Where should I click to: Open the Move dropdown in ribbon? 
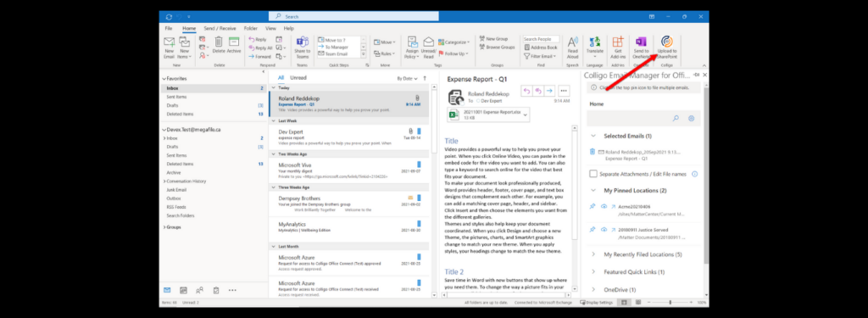pyautogui.click(x=384, y=42)
